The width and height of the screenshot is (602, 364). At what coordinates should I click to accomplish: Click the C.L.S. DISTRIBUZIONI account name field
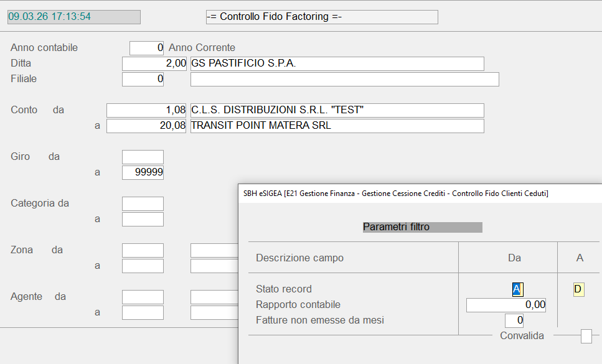click(337, 110)
